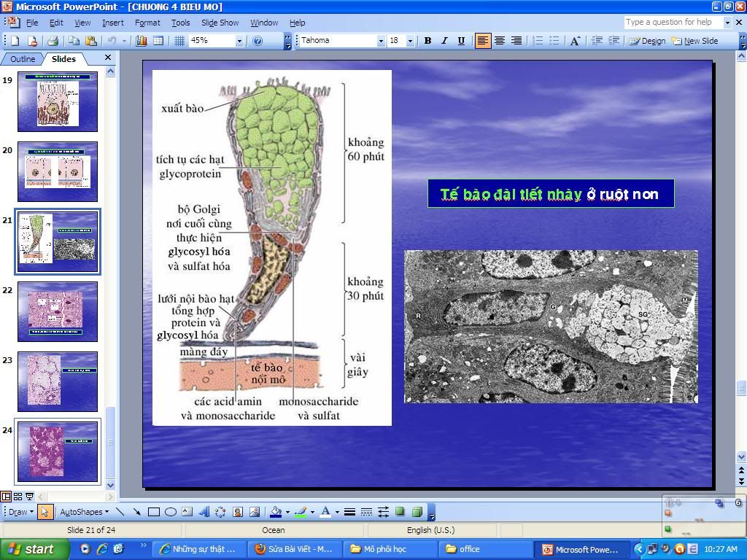
Task: Click the Windows start button
Action: click(x=34, y=549)
